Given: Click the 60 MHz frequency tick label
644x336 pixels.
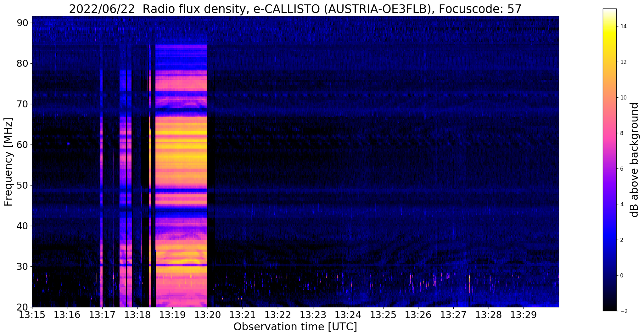Looking at the screenshot, I should click(22, 145).
